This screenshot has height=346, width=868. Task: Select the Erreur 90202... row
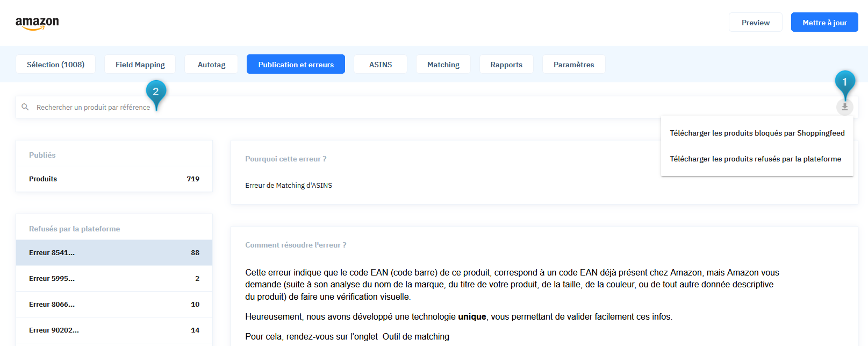coord(114,330)
